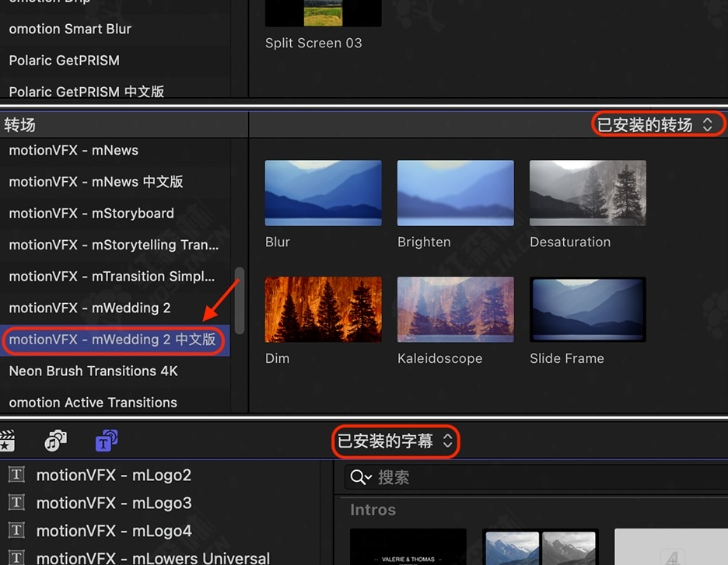Select the Blur transition thumbnail

pyautogui.click(x=323, y=193)
